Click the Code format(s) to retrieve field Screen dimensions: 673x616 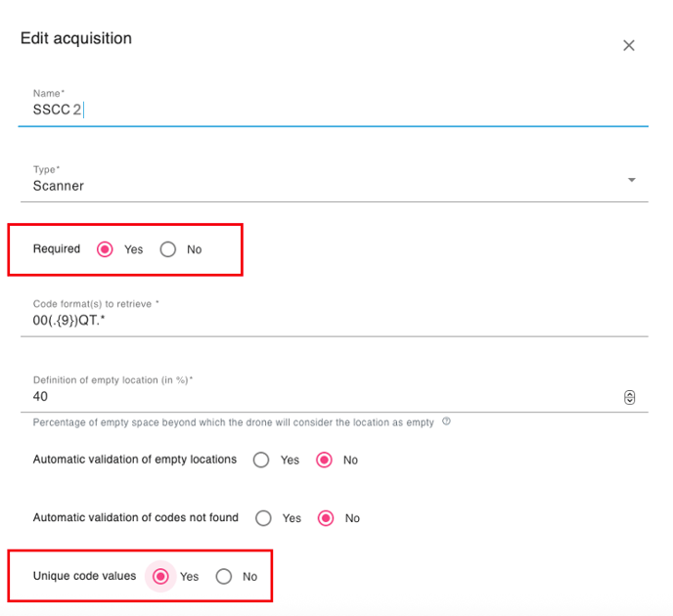(333, 320)
